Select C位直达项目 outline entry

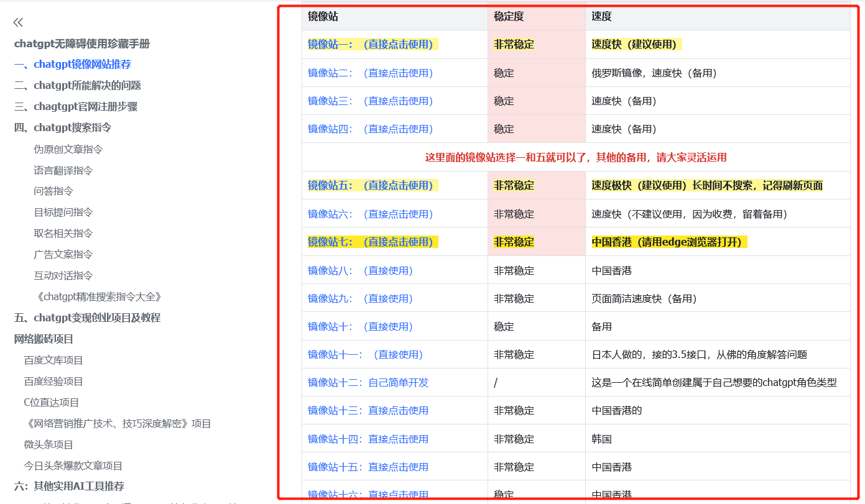tap(52, 402)
